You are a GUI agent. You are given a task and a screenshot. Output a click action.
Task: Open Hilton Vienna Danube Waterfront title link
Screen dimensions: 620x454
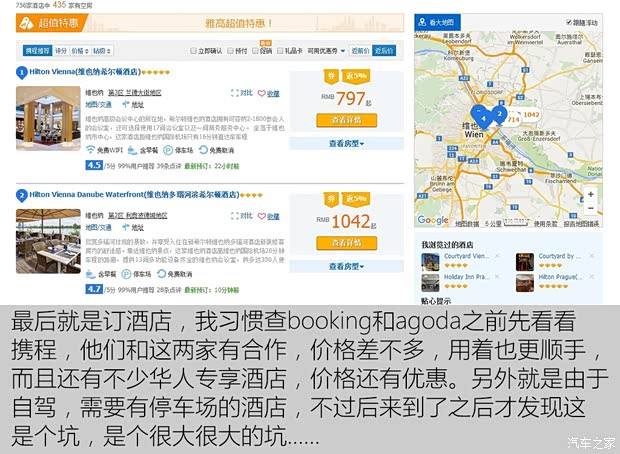134,195
